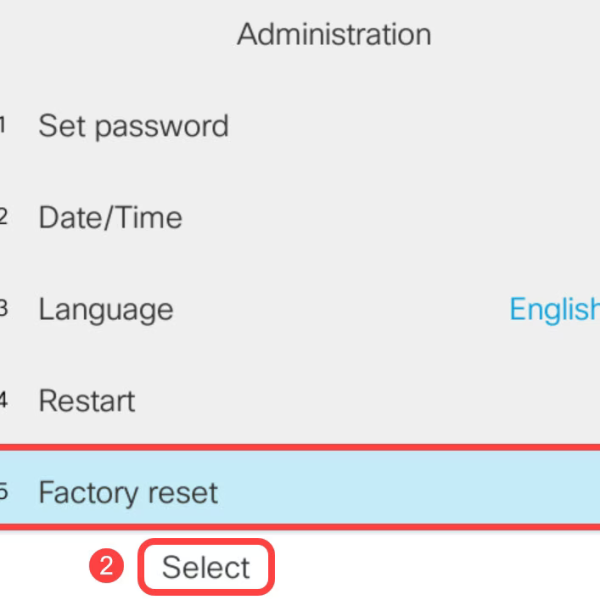600x600 pixels.
Task: Open the Date/Time settings entry
Action: pyautogui.click(x=110, y=217)
